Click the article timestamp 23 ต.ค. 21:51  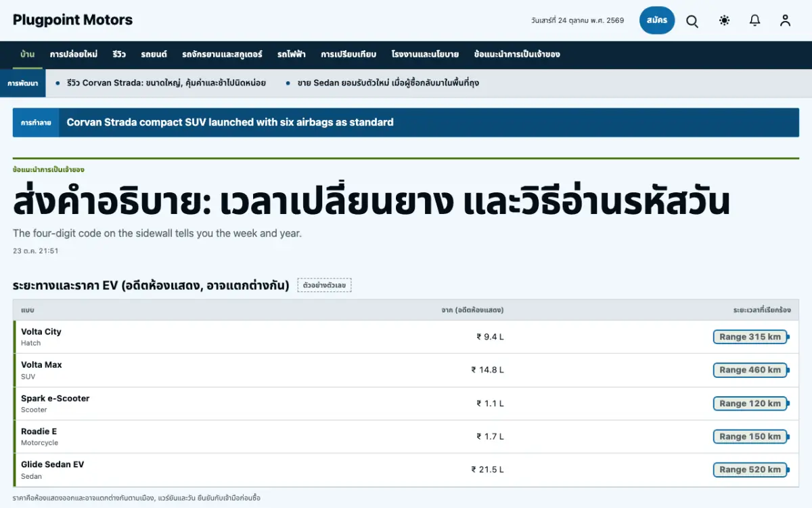(35, 251)
